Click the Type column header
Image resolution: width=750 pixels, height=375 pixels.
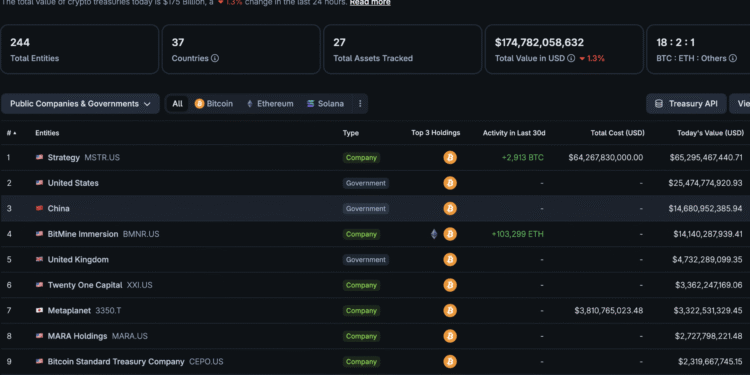pyautogui.click(x=351, y=133)
